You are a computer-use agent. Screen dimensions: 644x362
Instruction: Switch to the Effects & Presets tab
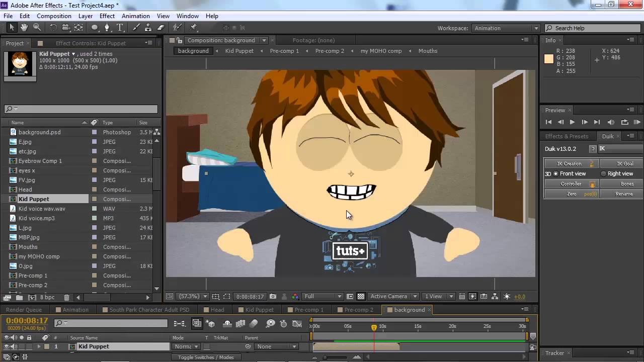[567, 136]
